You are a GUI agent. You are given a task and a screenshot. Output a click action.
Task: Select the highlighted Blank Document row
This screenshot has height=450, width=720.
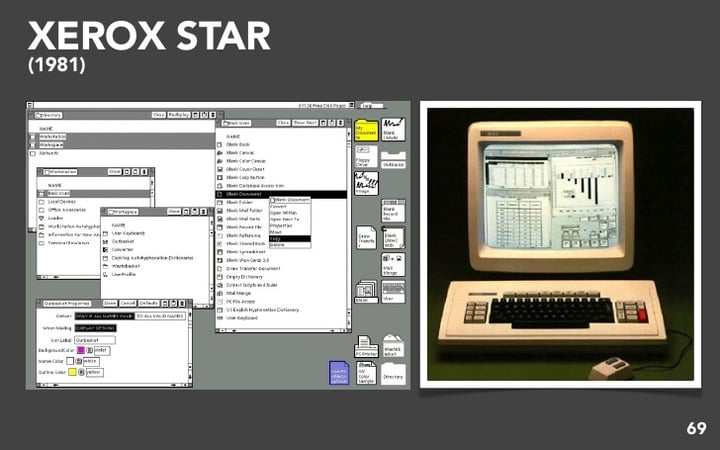(281, 194)
